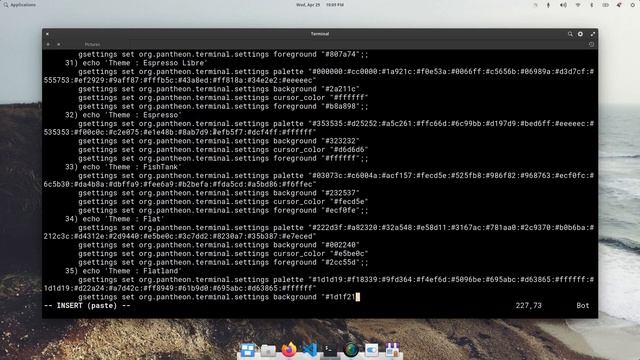Open the date and time indicator

pos(320,5)
